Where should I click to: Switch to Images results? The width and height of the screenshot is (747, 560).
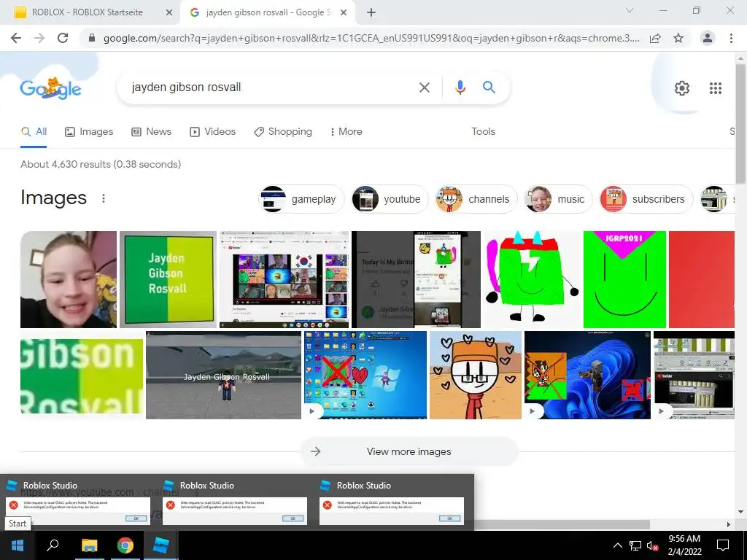tap(89, 132)
